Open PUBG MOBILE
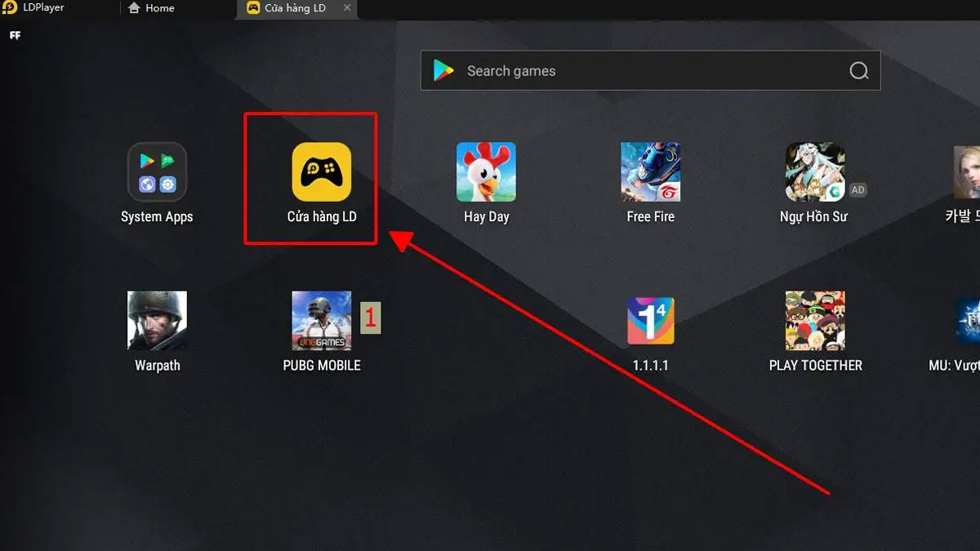Viewport: 980px width, 551px height. [322, 321]
